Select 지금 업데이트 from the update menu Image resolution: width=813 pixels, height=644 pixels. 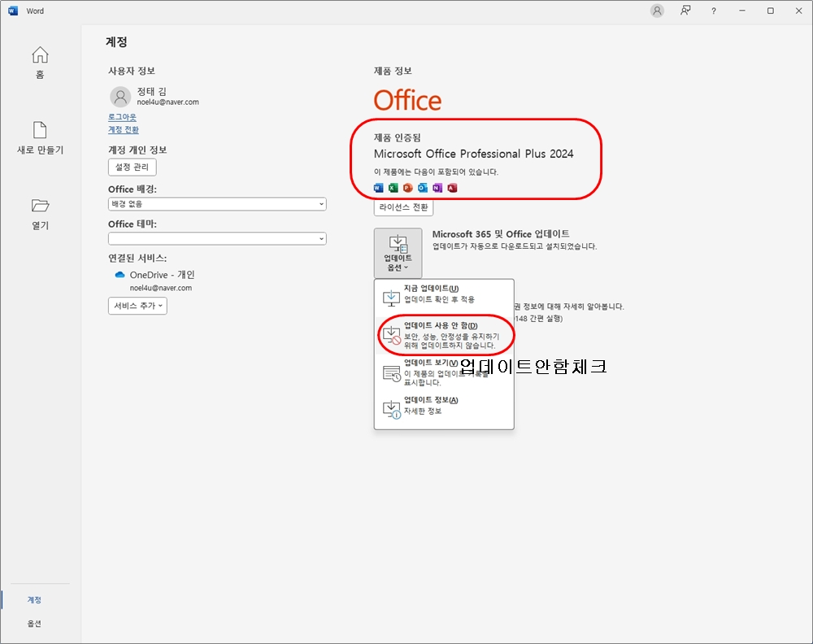(443, 294)
